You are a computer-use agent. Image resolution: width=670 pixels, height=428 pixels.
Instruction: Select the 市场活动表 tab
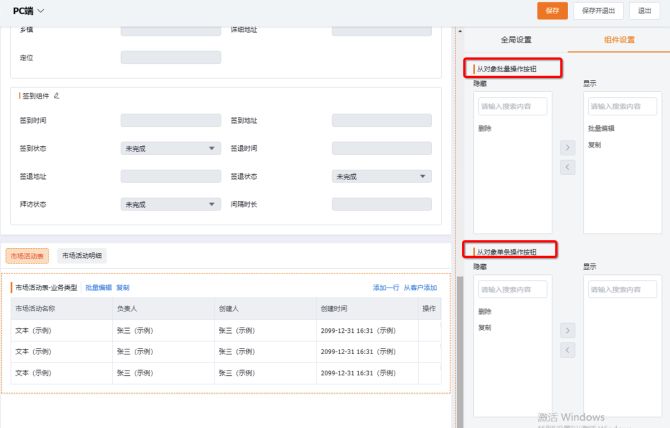[x=27, y=256]
